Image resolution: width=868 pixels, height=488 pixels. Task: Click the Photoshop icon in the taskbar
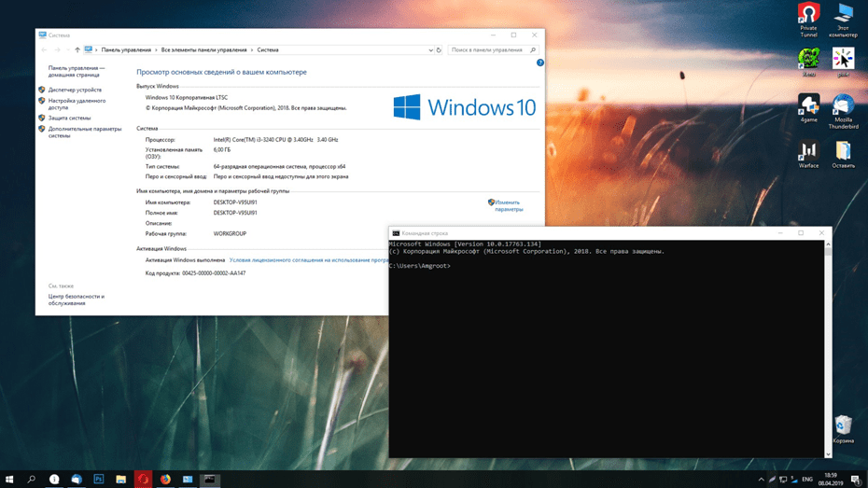point(99,480)
